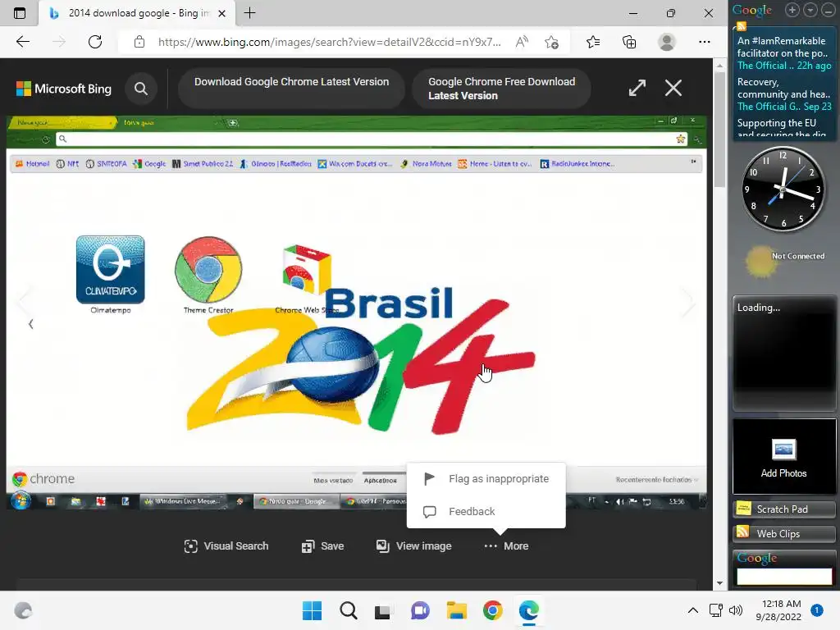Viewport: 840px width, 630px height.
Task: Show hidden system tray icons
Action: (692, 610)
